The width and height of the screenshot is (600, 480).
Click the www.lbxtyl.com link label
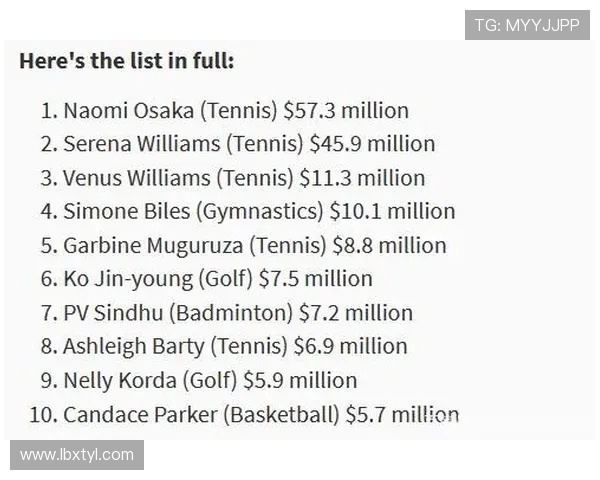77,455
